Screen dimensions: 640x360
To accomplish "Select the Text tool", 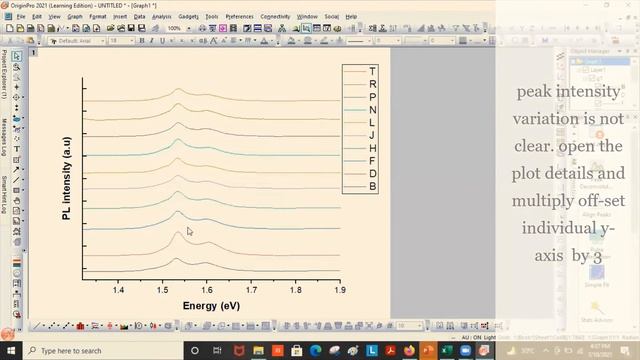I will click(x=16, y=149).
